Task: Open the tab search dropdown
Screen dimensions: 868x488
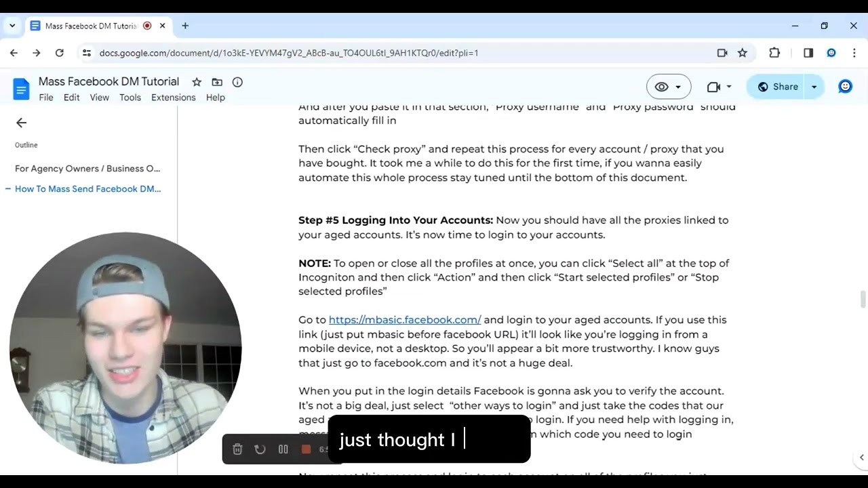Action: 12,26
